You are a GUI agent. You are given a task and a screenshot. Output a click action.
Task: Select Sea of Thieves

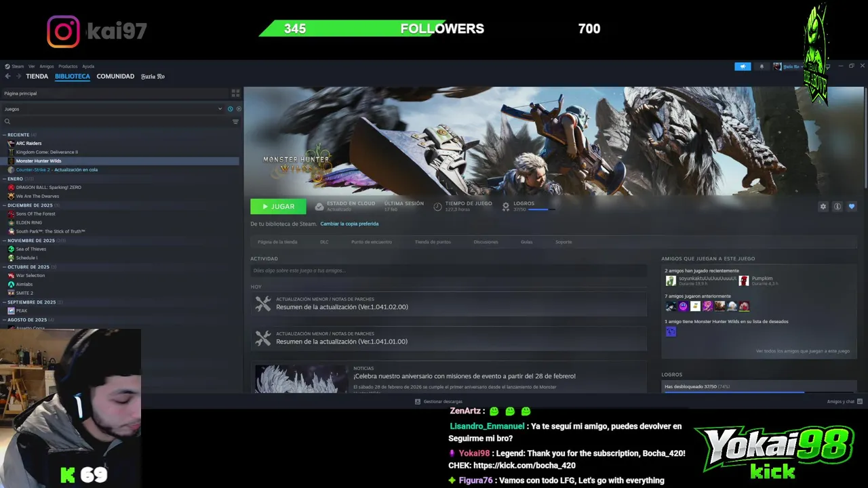(x=31, y=249)
